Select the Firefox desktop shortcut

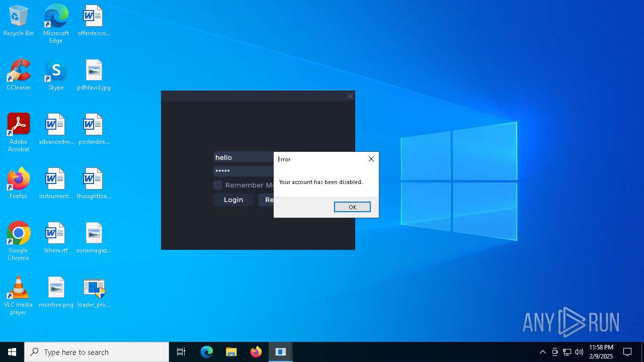[19, 184]
